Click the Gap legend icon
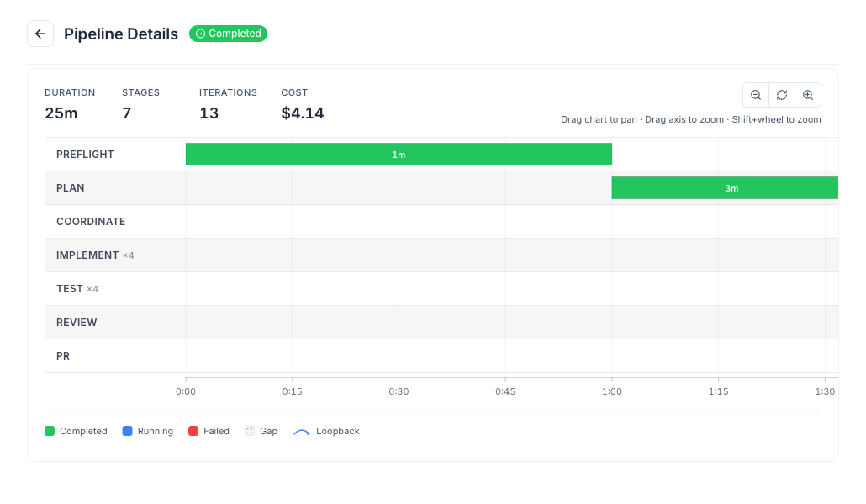Image resolution: width=866 pixels, height=504 pixels. pos(250,431)
